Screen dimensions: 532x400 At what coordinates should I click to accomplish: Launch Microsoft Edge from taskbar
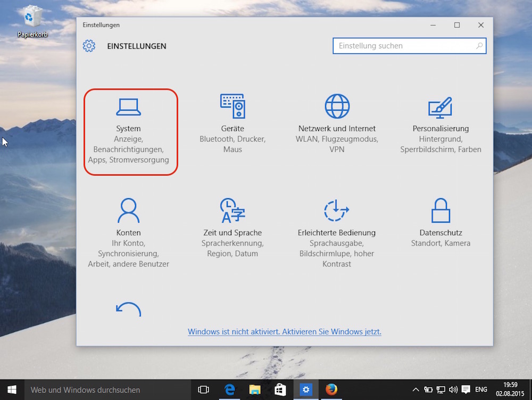(229, 390)
